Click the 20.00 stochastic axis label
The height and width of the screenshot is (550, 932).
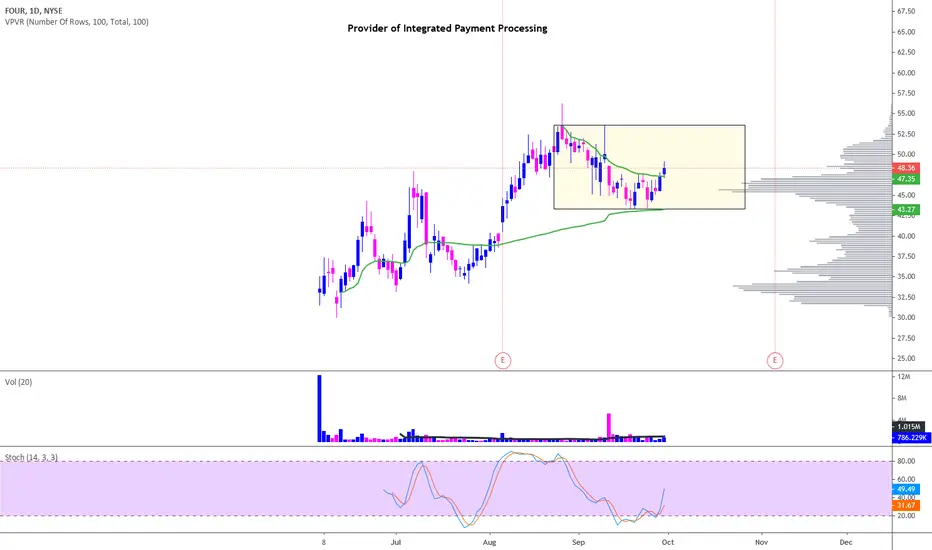tap(906, 516)
